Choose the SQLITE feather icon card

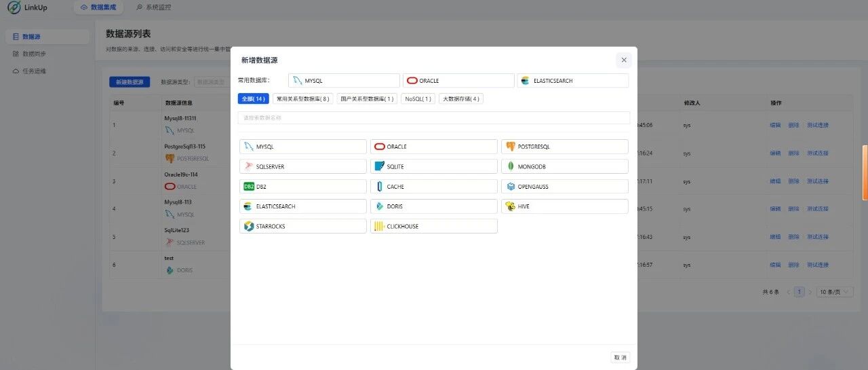(434, 166)
